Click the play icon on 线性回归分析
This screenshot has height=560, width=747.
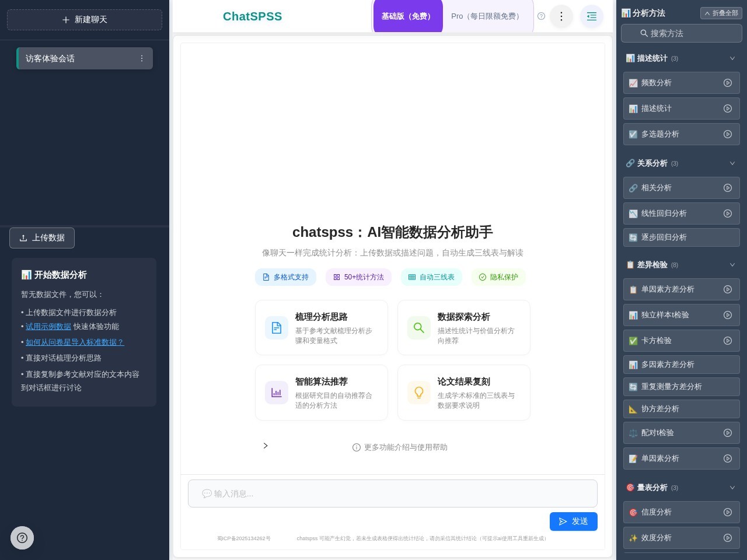[x=728, y=213]
